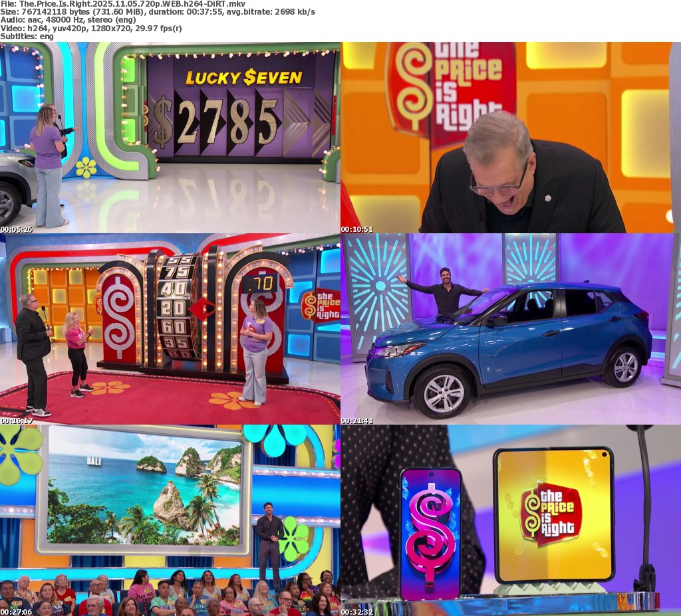Click the BALI label on beach image
The height and width of the screenshot is (616, 681).
(x=96, y=460)
